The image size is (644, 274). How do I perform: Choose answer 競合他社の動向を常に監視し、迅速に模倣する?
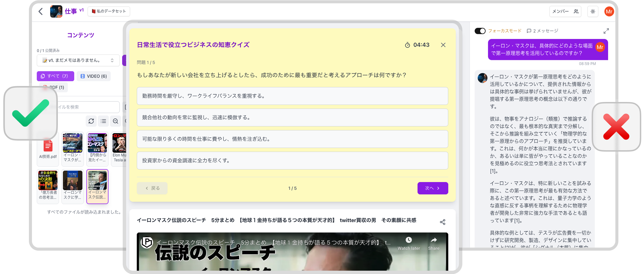pos(292,117)
